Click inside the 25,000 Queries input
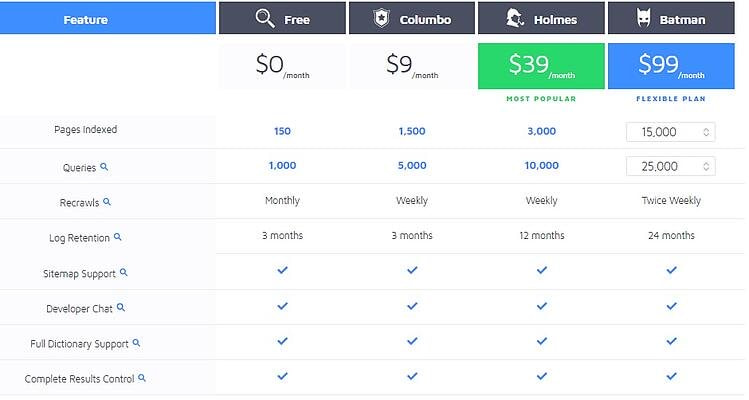 coord(670,166)
